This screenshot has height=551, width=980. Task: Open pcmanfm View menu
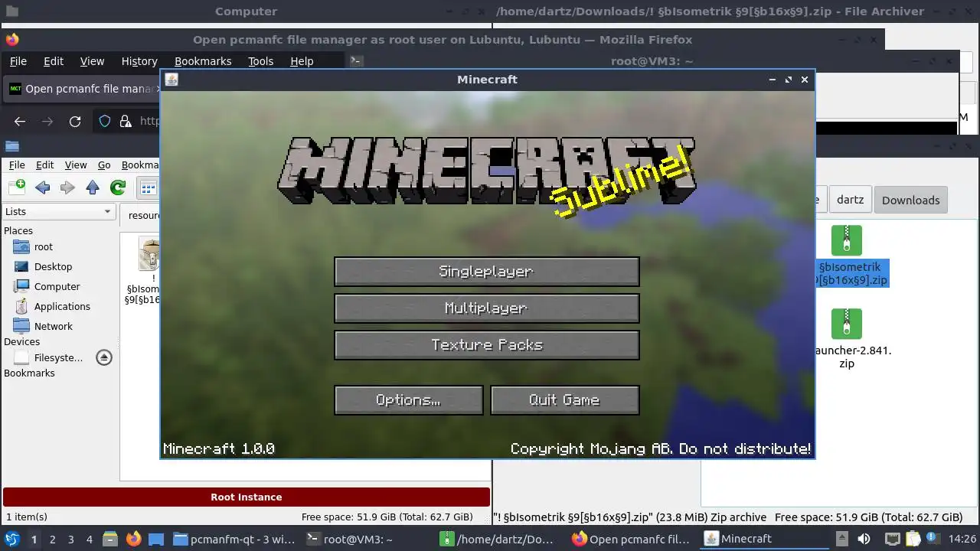[76, 165]
